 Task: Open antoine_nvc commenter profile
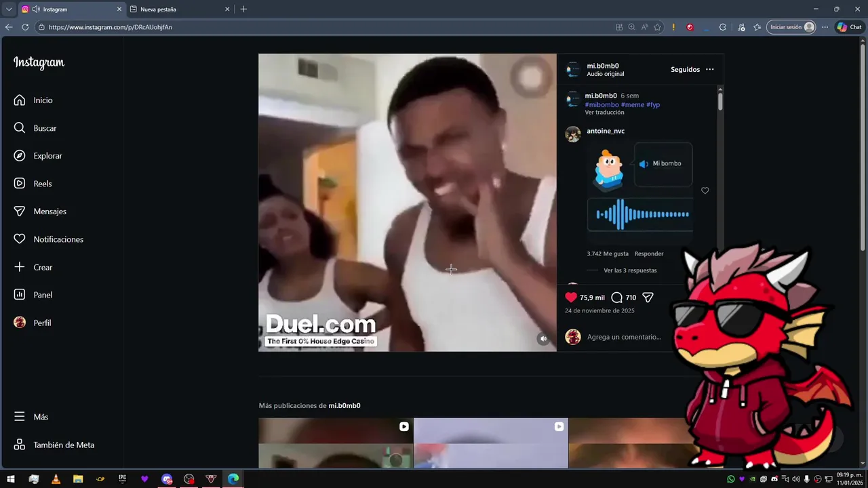click(606, 131)
